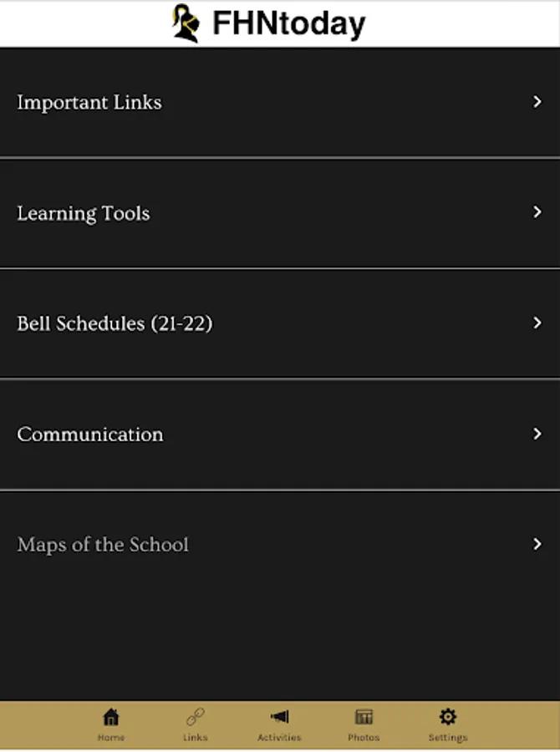Select Bell Schedules (21-22) text
This screenshot has height=752, width=560.
115,323
